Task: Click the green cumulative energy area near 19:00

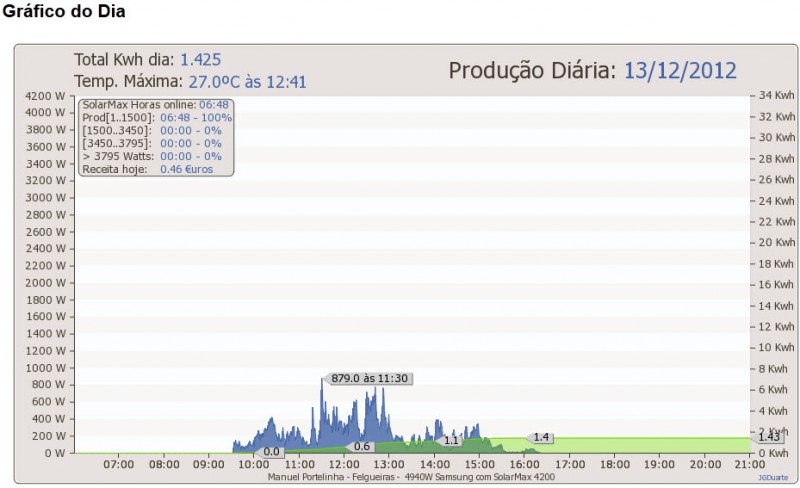Action: coord(659,445)
